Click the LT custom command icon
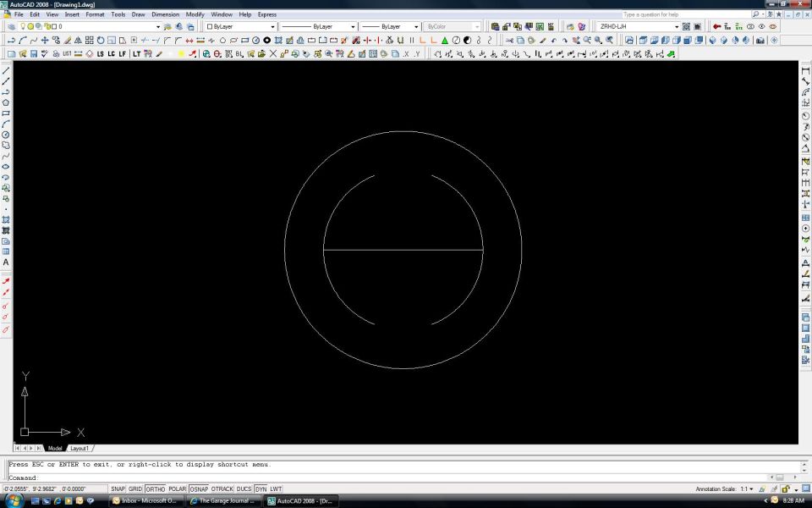The height and width of the screenshot is (508, 812). (x=136, y=53)
